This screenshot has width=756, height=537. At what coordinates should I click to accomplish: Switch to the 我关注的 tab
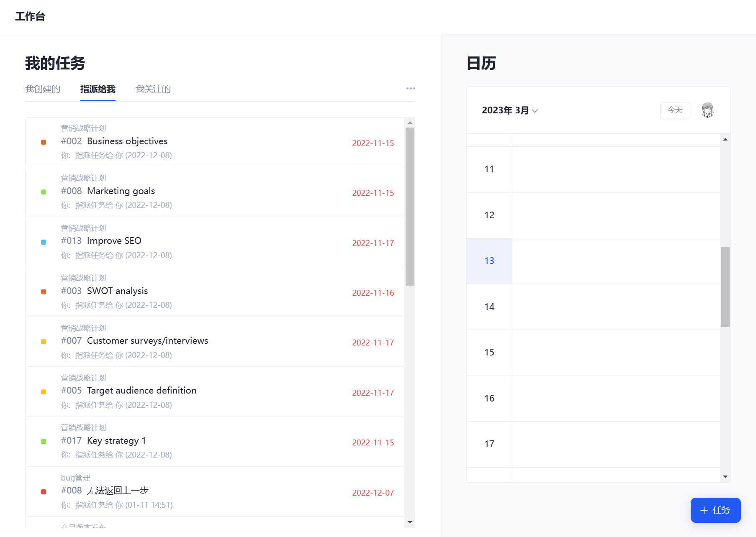pos(153,89)
